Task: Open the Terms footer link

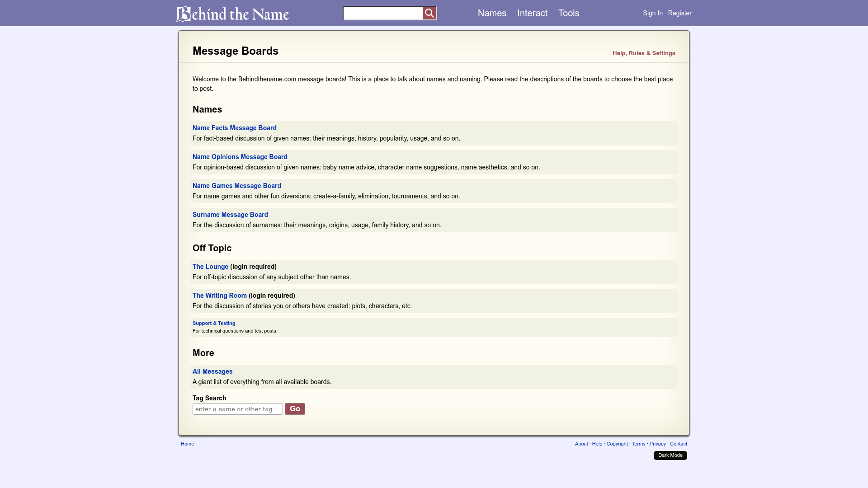Action: tap(638, 444)
